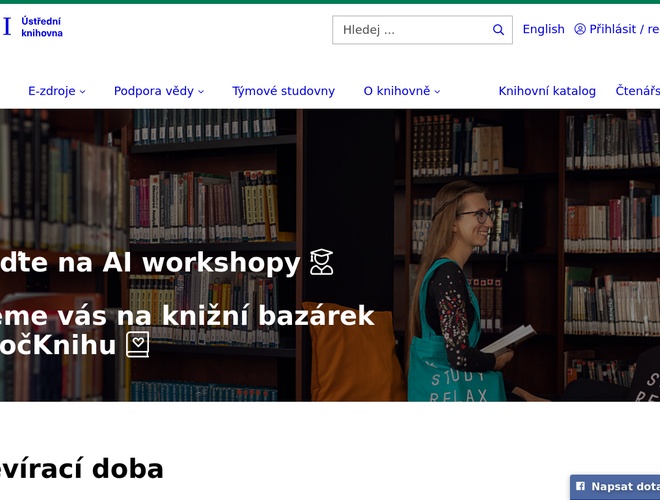Switch language to English
The image size is (660, 500).
pos(543,29)
